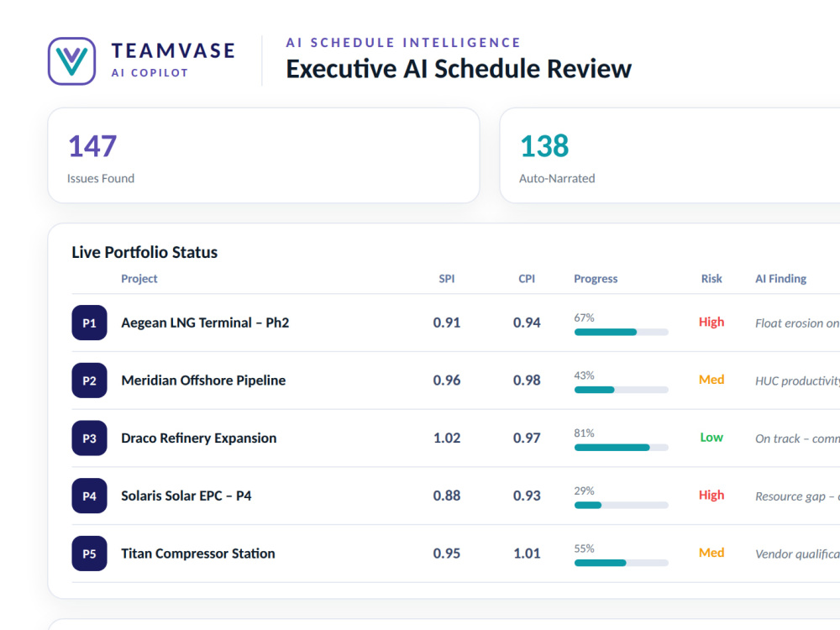Click the 'HUC productivity' AI finding

click(797, 381)
